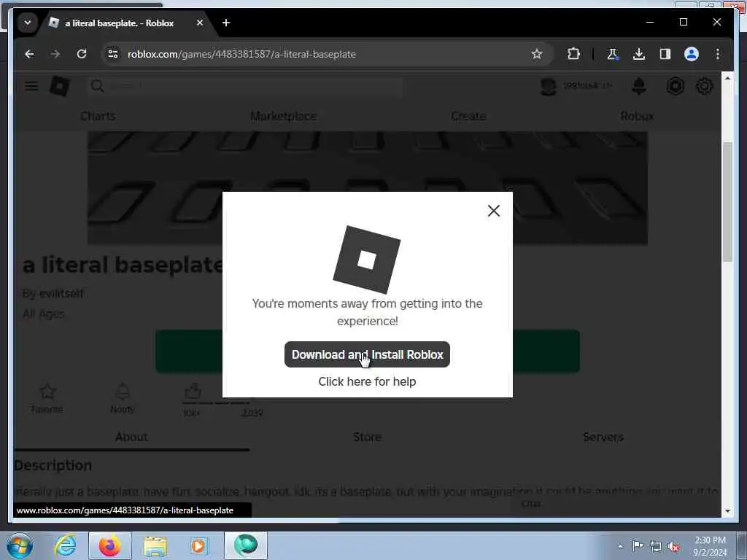747x560 pixels.
Task: Open Roblox settings gear
Action: pyautogui.click(x=704, y=86)
